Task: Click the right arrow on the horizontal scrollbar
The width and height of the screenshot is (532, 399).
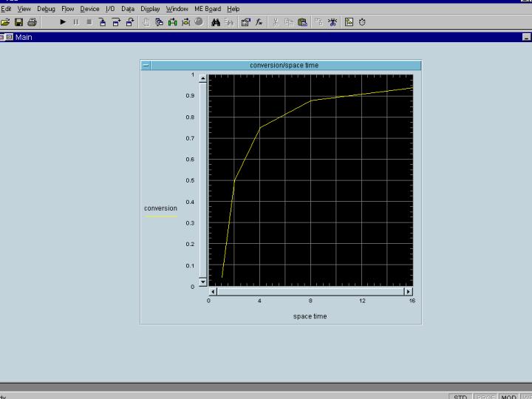Action: point(408,291)
